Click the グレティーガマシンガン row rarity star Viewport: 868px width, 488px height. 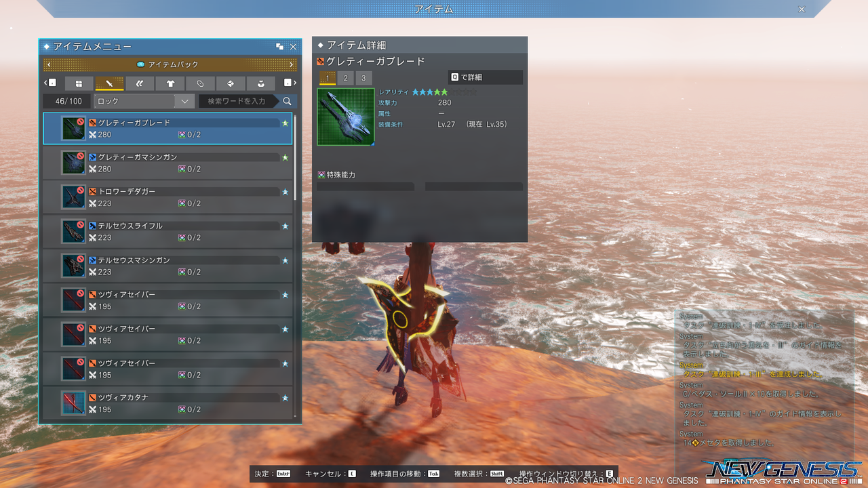point(285,158)
